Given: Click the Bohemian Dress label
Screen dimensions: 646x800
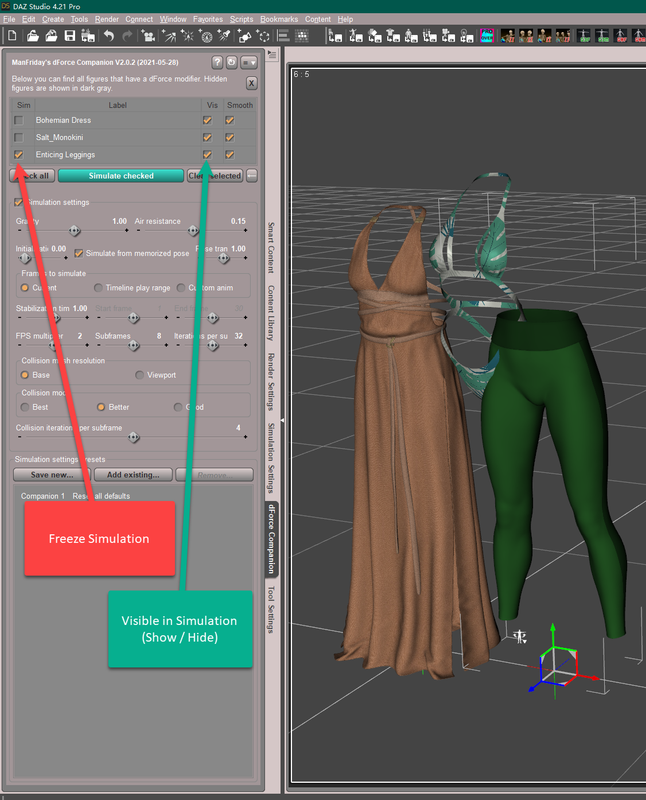Looking at the screenshot, I should tap(63, 120).
